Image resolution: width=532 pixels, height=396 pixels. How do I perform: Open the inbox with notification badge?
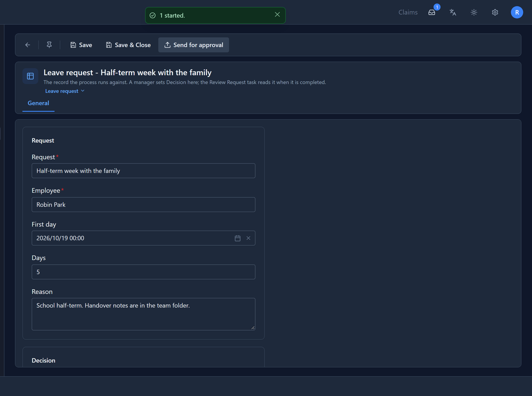pyautogui.click(x=432, y=12)
